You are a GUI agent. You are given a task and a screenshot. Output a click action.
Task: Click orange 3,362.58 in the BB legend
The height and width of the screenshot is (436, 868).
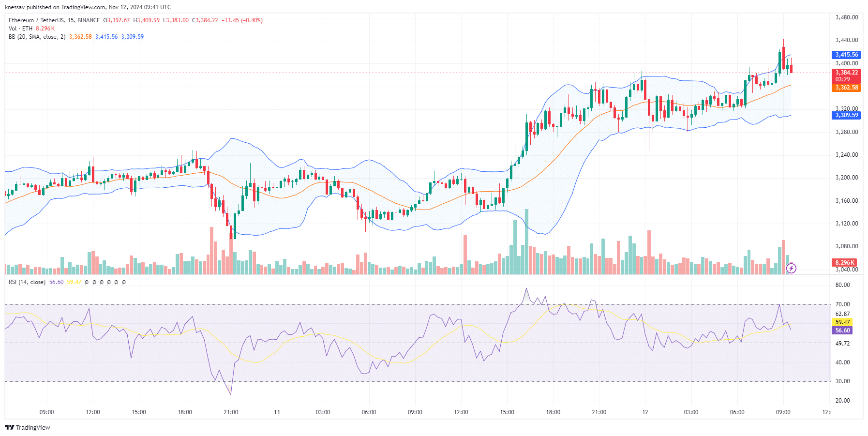point(80,37)
